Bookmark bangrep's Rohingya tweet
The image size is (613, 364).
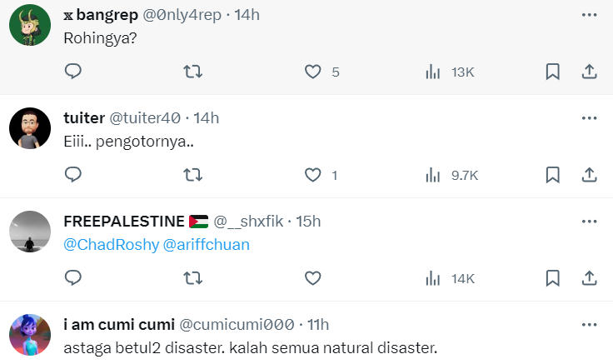(552, 72)
